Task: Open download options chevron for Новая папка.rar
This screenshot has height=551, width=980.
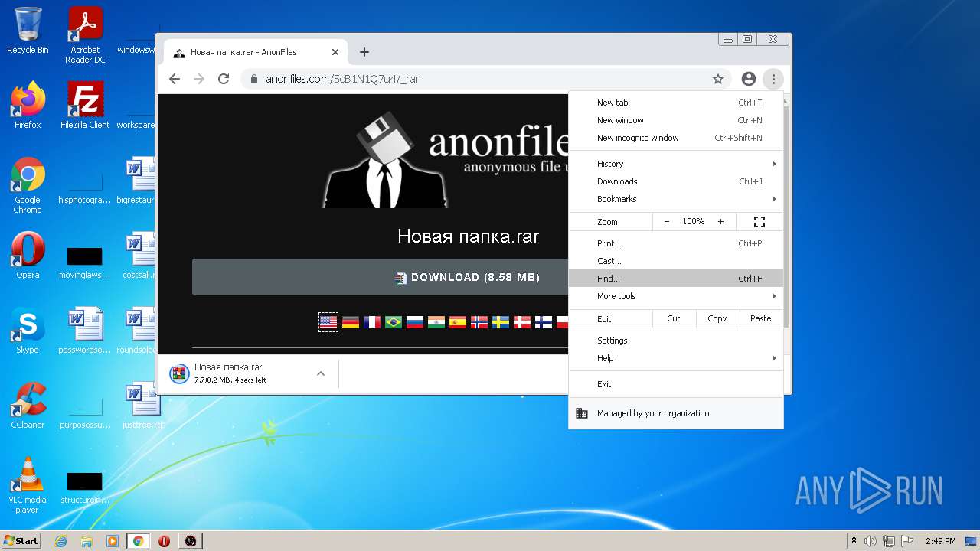Action: tap(321, 373)
